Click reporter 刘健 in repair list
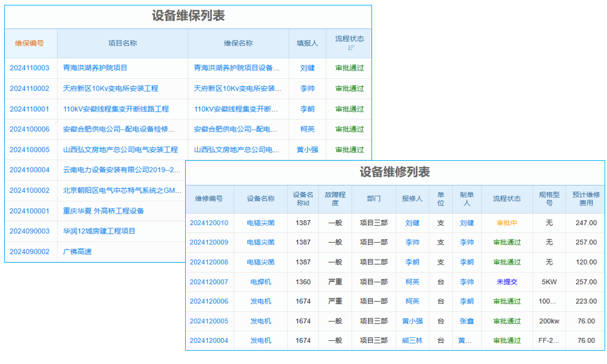Screen dimensions: 607x364 point(412,223)
